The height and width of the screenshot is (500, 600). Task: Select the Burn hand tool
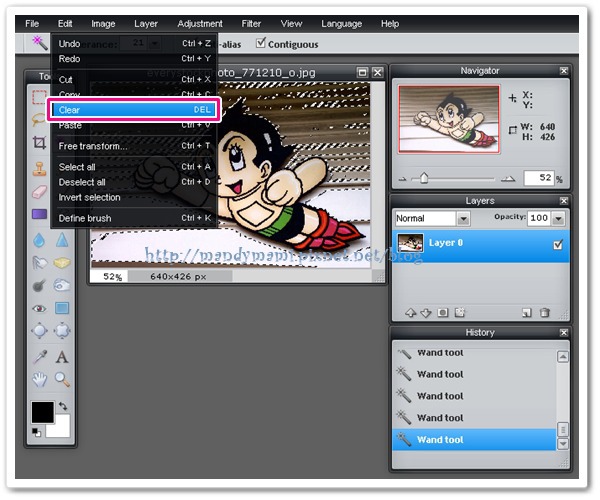pos(62,285)
